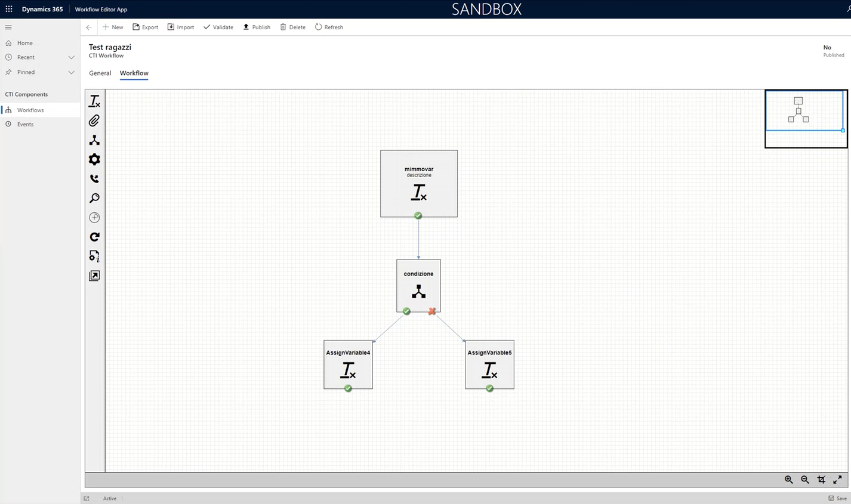This screenshot has width=851, height=504.
Task: Zoom in on the workflow canvas
Action: pyautogui.click(x=789, y=480)
